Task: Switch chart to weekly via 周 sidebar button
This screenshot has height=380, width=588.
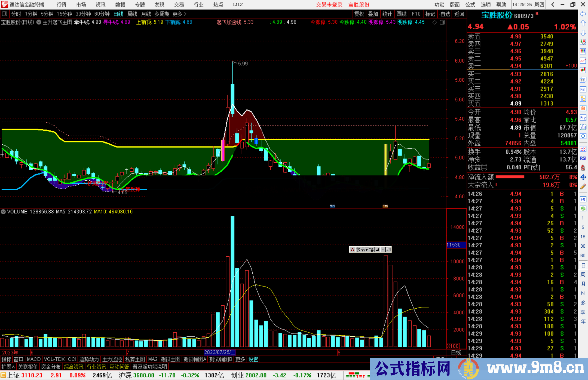Action: [x=583, y=275]
